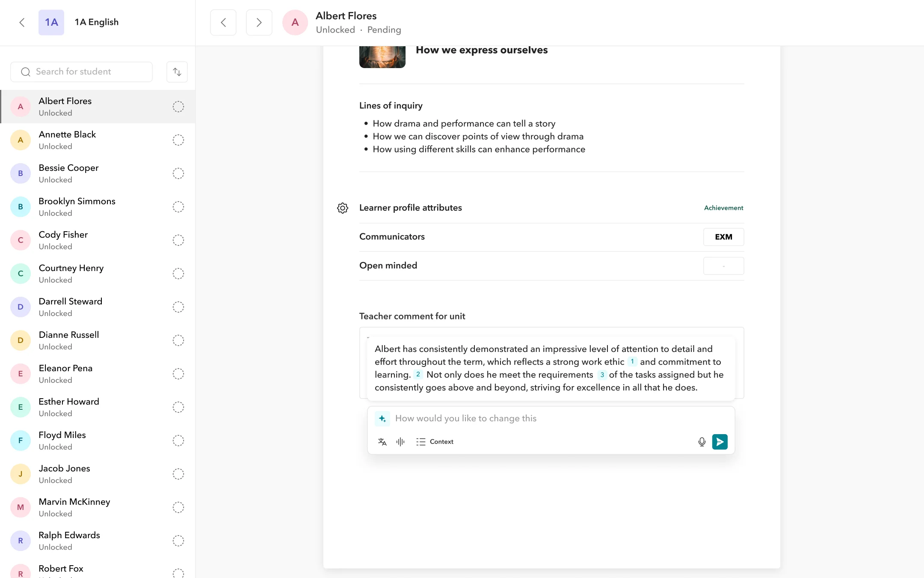The height and width of the screenshot is (578, 924).
Task: Click the Achievement column label
Action: (724, 208)
